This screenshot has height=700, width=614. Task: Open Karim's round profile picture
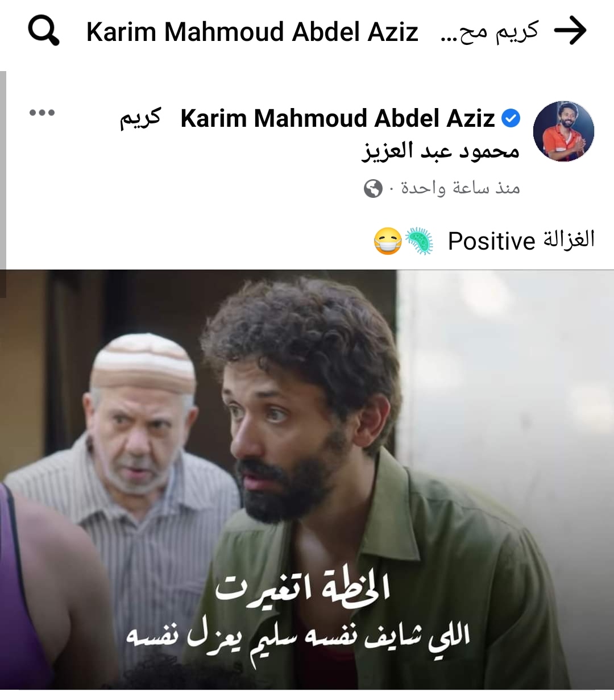click(x=563, y=131)
